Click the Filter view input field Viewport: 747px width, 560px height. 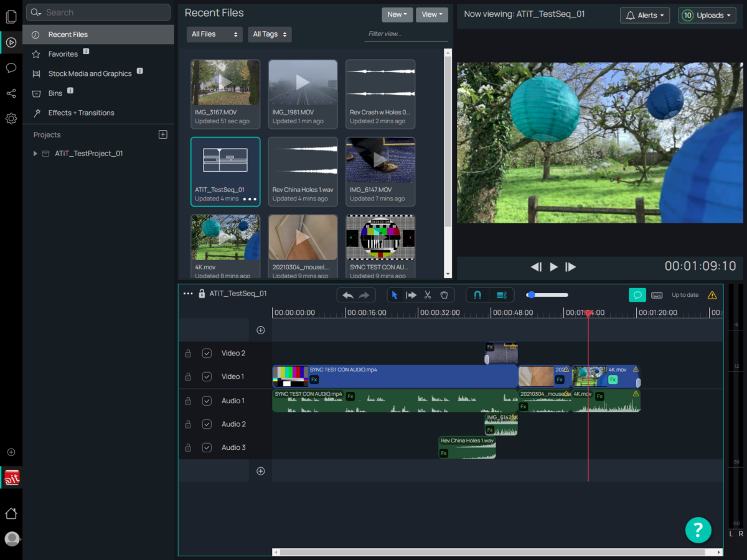(406, 34)
